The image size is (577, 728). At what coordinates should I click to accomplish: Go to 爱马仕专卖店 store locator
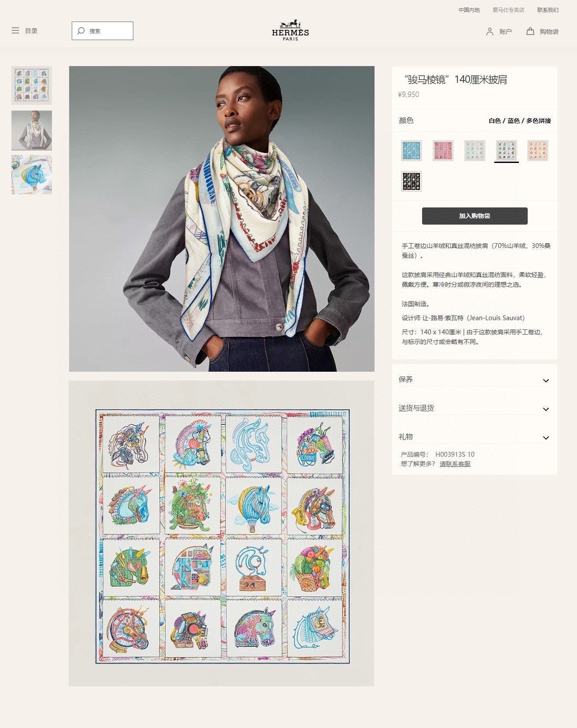point(508,10)
